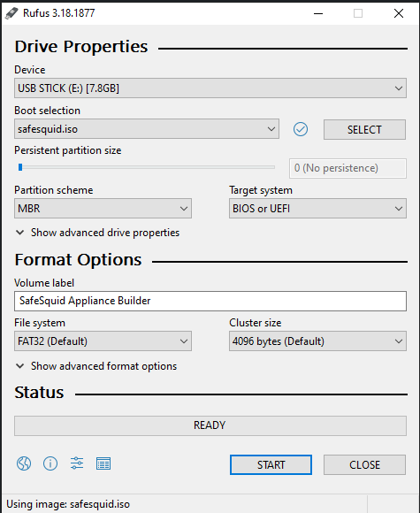Show the log window icon
Image resolution: width=420 pixels, height=513 pixels.
(103, 463)
